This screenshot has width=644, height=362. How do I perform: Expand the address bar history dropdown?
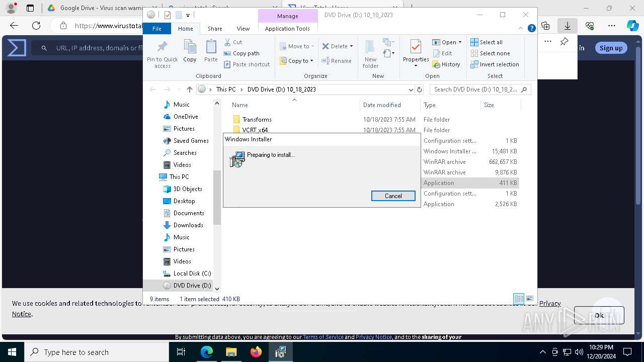[x=411, y=89]
